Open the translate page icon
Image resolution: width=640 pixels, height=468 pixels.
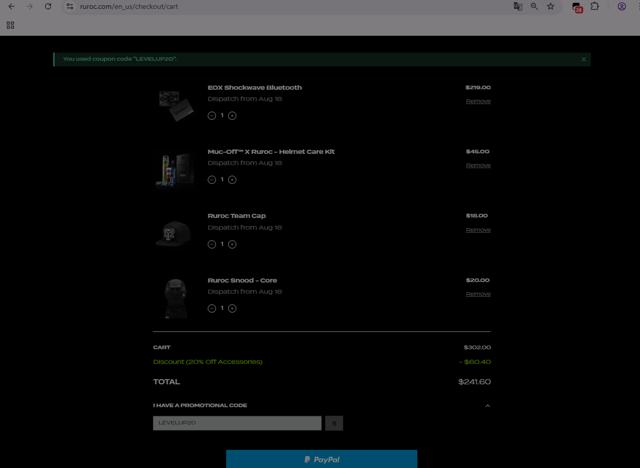coord(518,7)
